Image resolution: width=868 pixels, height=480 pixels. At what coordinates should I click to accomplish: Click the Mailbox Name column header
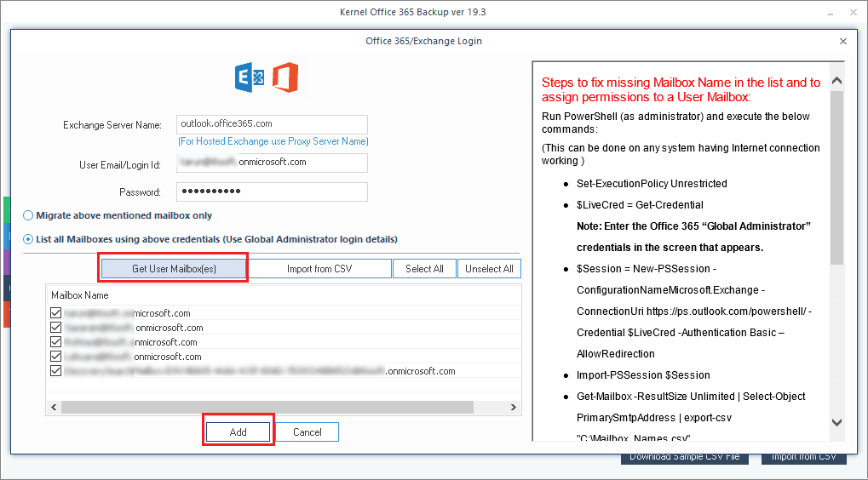click(284, 295)
